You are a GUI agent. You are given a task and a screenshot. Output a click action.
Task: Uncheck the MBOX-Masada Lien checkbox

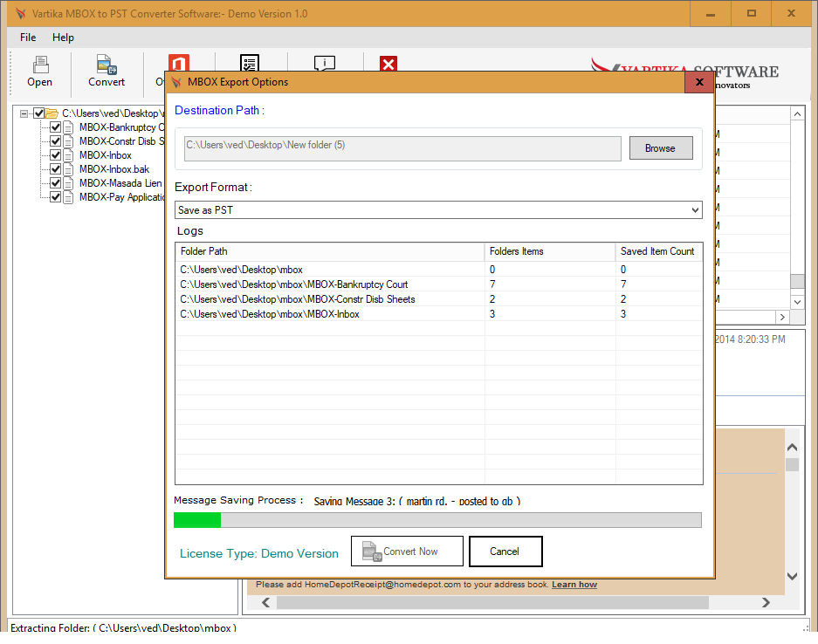point(55,183)
